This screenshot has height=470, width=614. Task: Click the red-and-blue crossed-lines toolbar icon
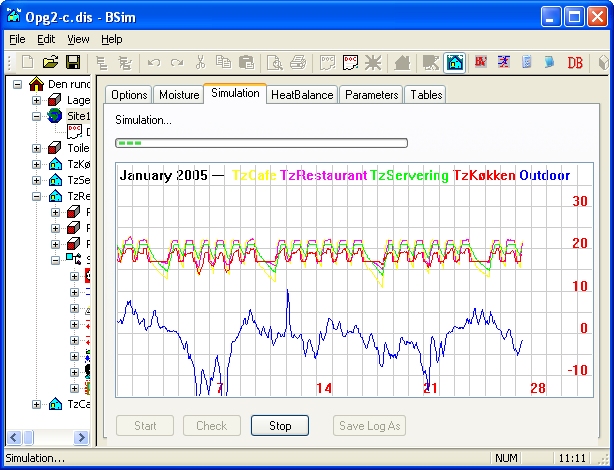(504, 62)
